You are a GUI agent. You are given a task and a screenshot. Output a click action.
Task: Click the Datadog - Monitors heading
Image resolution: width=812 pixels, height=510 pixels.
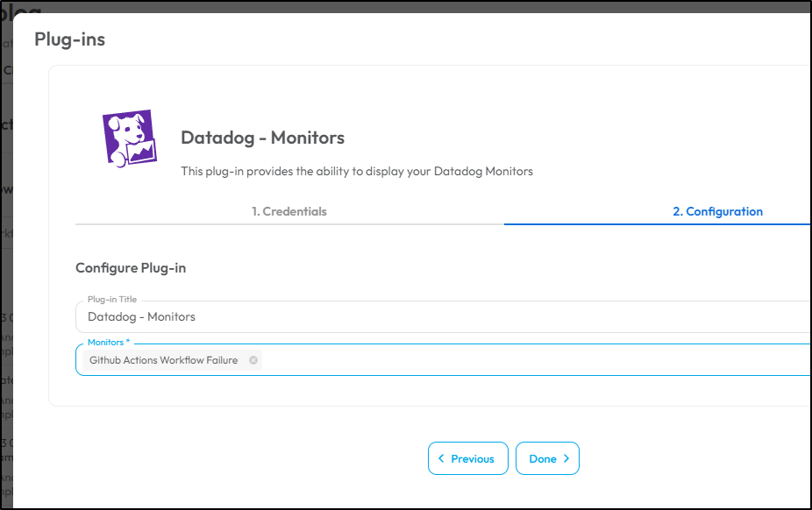(x=262, y=138)
